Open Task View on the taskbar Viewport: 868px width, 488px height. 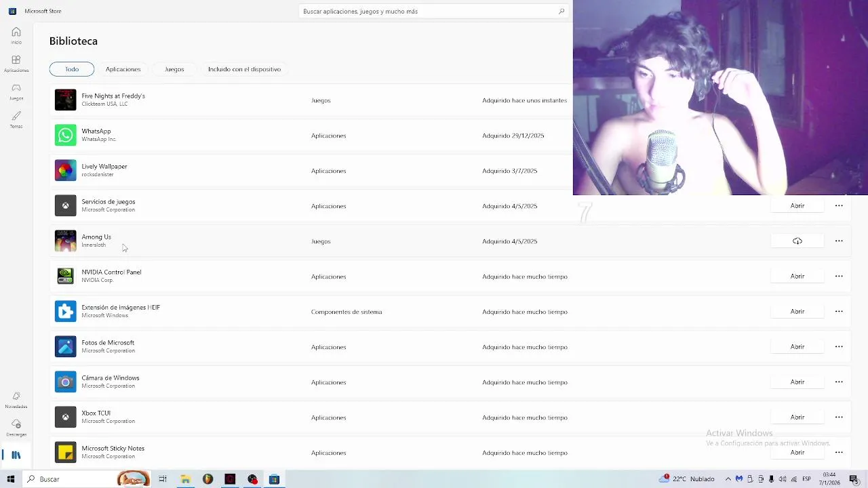pos(163,479)
